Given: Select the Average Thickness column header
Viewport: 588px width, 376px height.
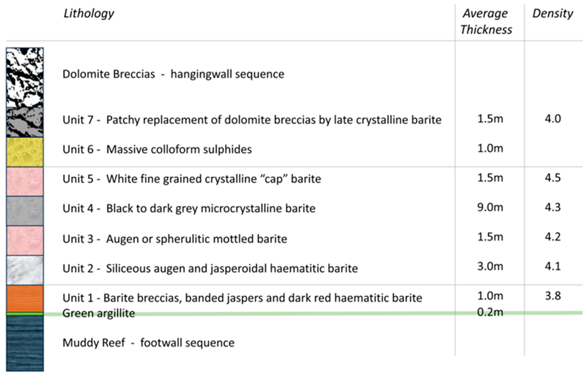Looking at the screenshot, I should 486,21.
